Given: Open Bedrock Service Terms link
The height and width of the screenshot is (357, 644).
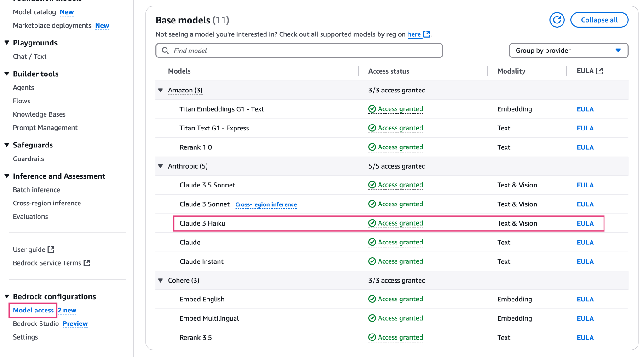Looking at the screenshot, I should coord(47,263).
